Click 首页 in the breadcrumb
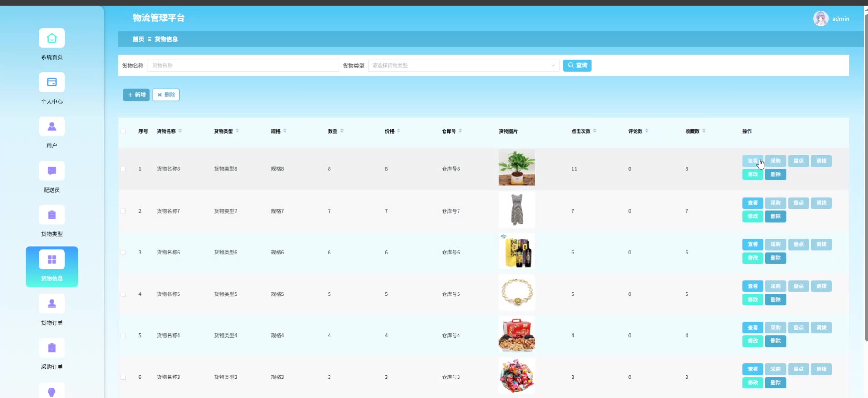 138,39
